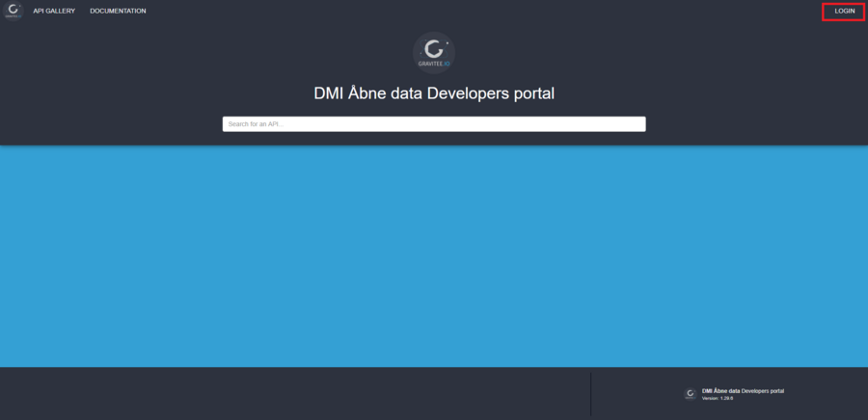Click the swirl symbol inside the center logo

(434, 47)
